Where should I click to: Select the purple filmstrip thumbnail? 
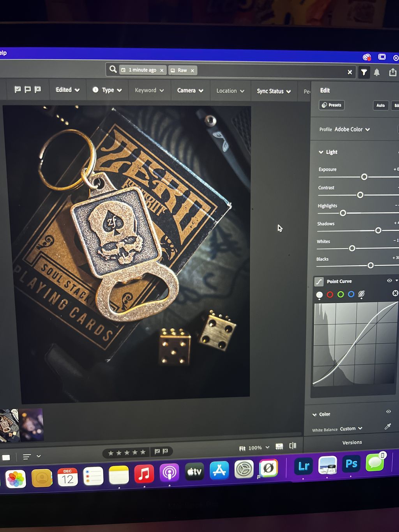pyautogui.click(x=31, y=425)
